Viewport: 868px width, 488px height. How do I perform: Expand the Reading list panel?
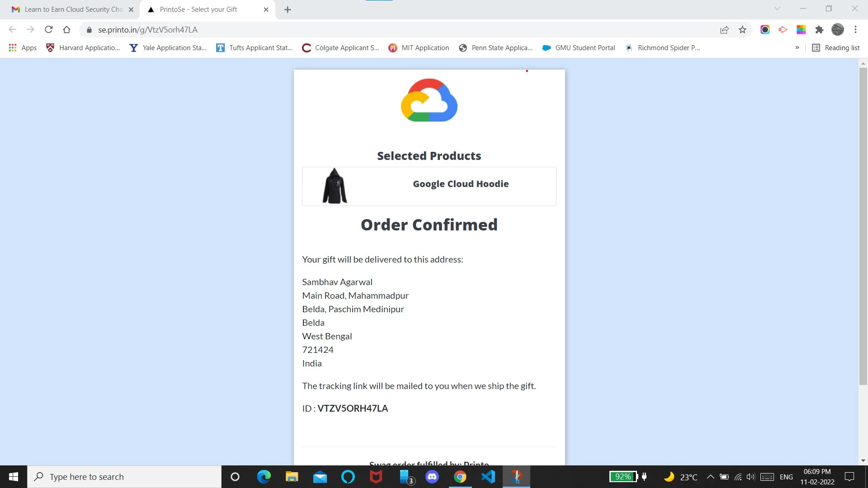pos(838,47)
